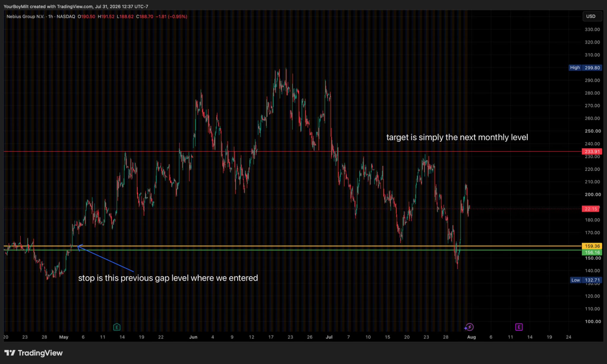Open the purple upcoming earnings E marker
This screenshot has width=607, height=364.
coord(519,327)
